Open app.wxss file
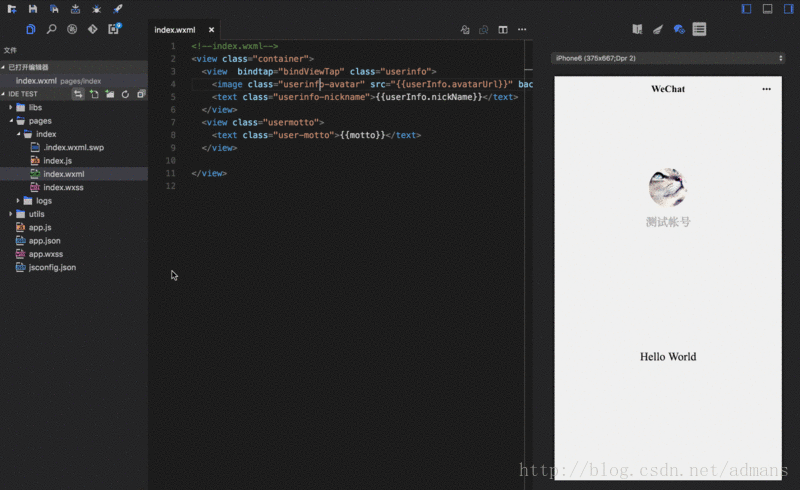 [46, 254]
